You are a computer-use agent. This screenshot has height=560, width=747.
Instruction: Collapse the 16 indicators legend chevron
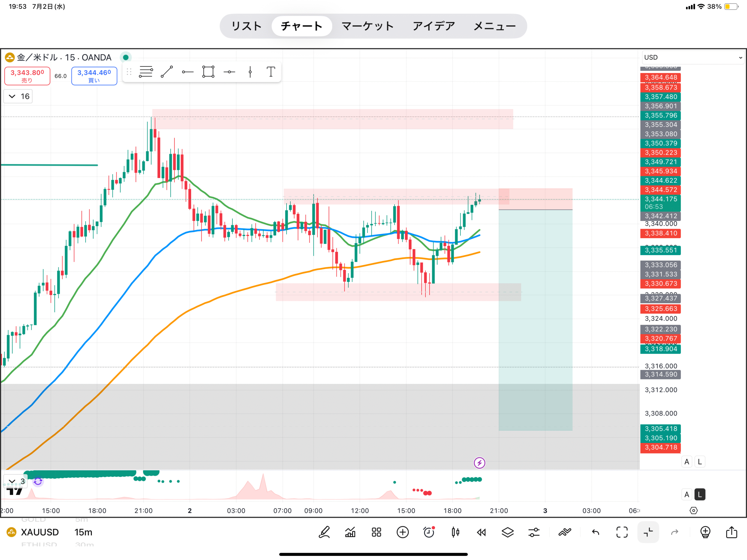pyautogui.click(x=12, y=97)
